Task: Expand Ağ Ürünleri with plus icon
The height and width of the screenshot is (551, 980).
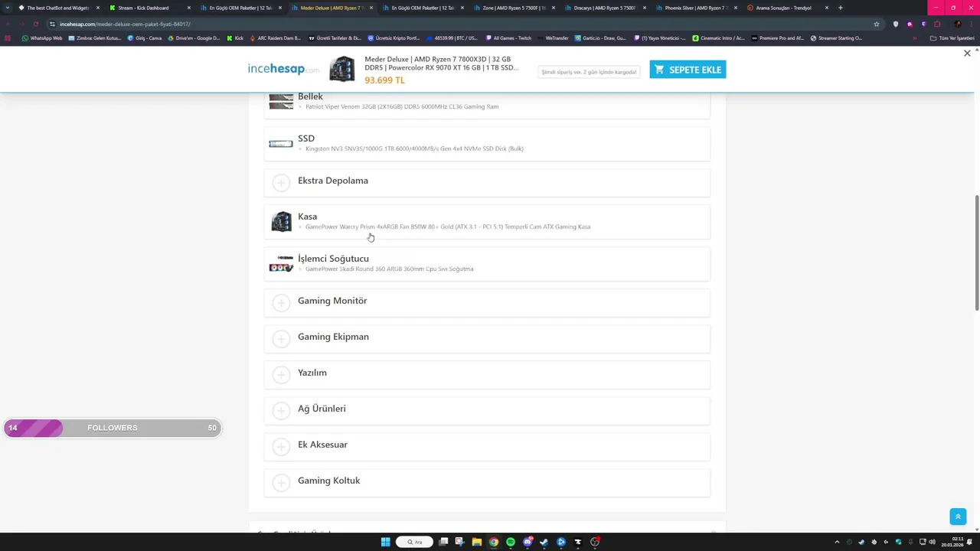Action: (x=281, y=410)
